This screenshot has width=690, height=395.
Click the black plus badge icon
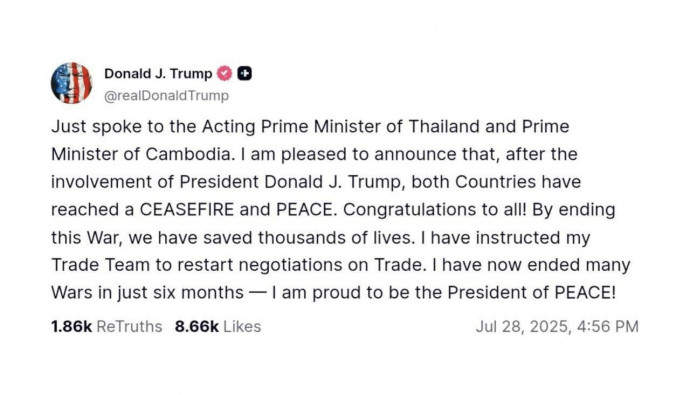pos(244,73)
